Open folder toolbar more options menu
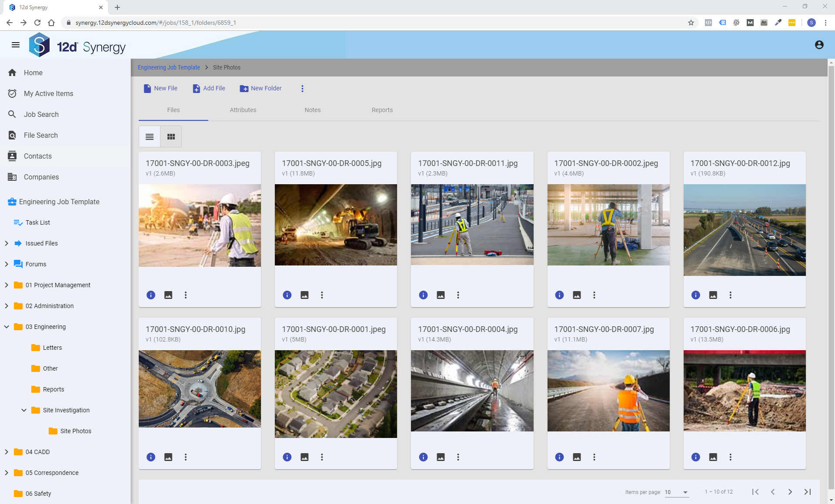The height and width of the screenshot is (504, 835). [x=302, y=89]
